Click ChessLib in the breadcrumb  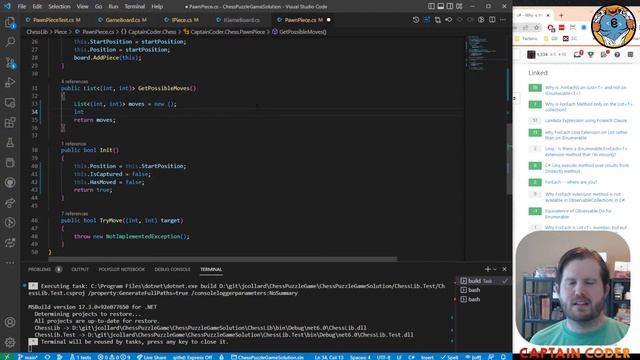tap(37, 31)
